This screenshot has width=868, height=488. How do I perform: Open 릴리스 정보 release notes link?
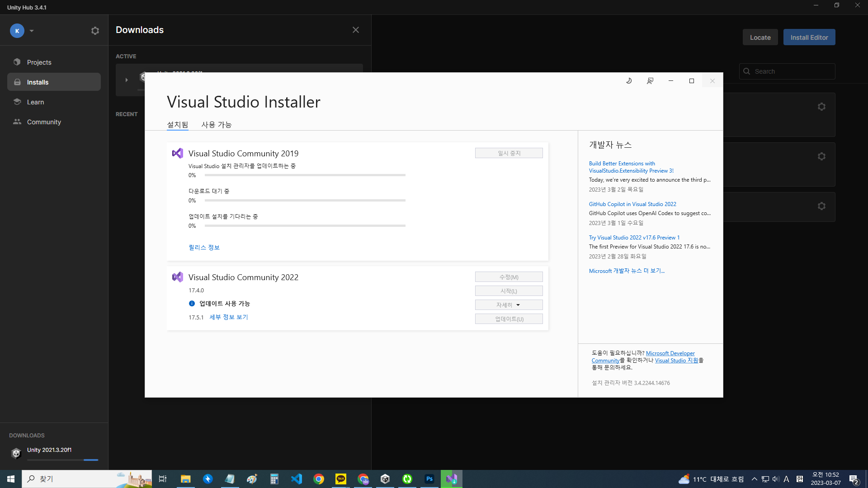pyautogui.click(x=204, y=248)
